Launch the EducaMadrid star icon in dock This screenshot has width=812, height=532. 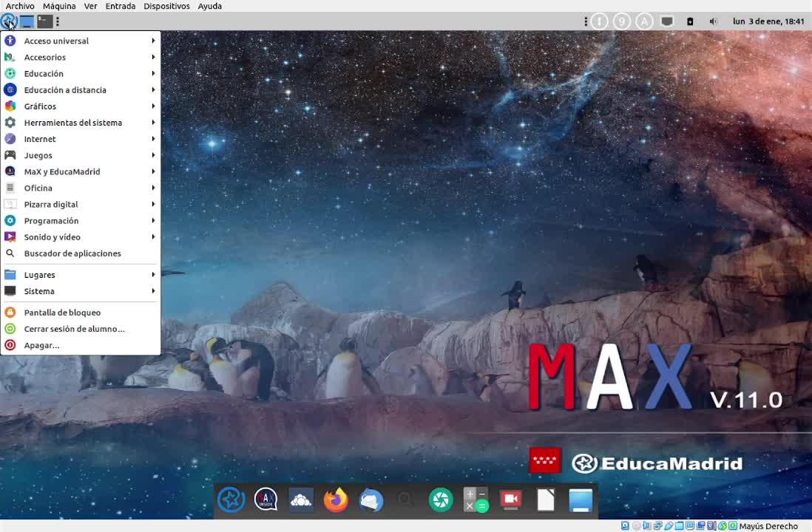231,500
